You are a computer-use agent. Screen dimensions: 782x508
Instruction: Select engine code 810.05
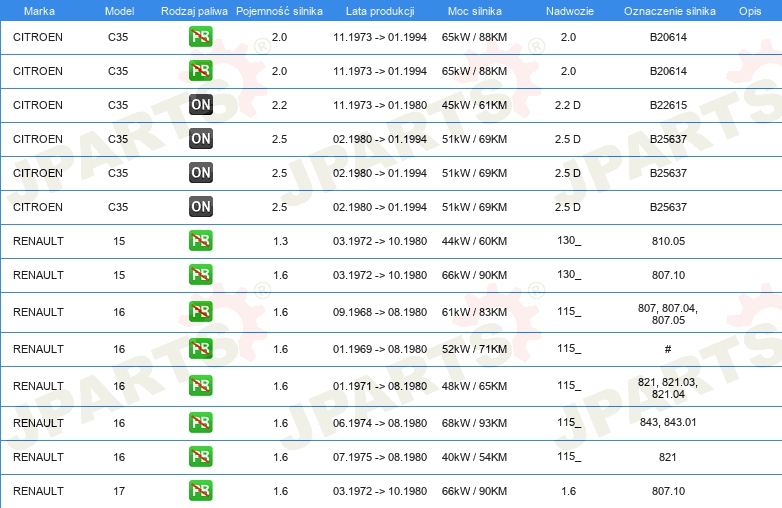pyautogui.click(x=668, y=241)
